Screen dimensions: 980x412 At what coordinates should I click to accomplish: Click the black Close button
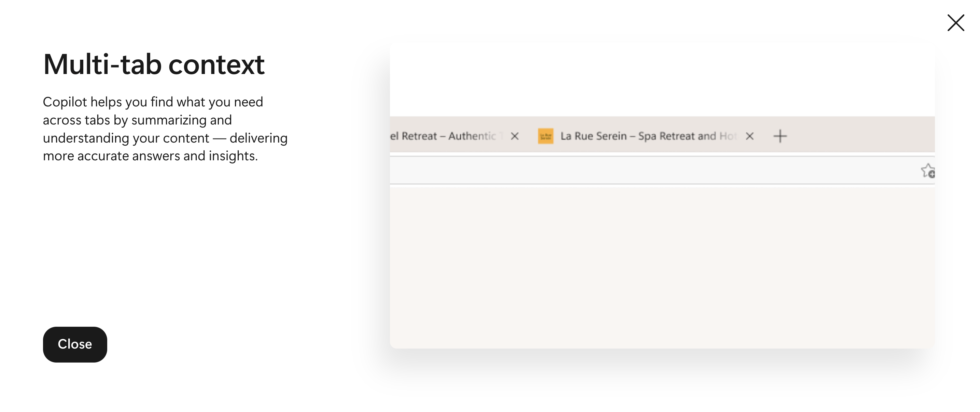tap(75, 344)
